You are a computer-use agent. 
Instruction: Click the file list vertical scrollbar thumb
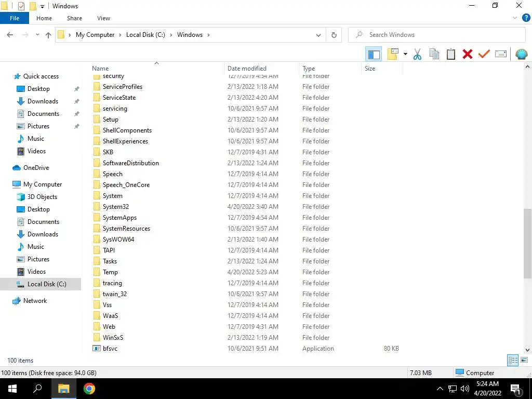coord(527,243)
